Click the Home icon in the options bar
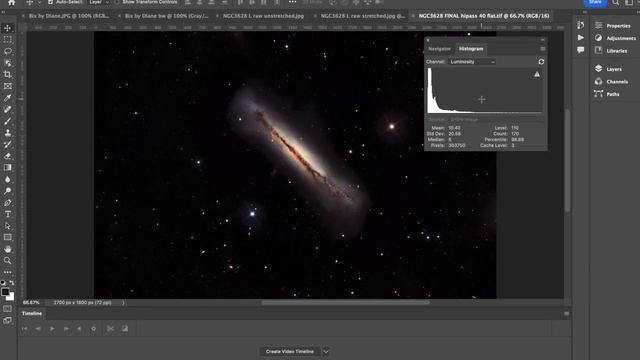The image size is (640, 360). (11, 2)
